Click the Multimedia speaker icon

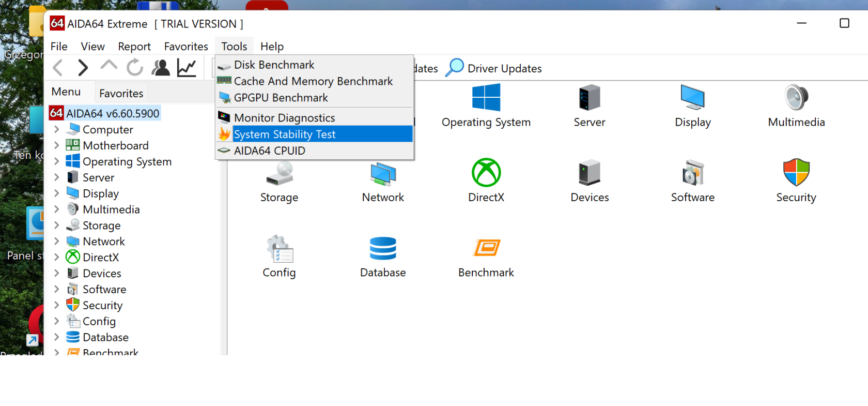(796, 98)
